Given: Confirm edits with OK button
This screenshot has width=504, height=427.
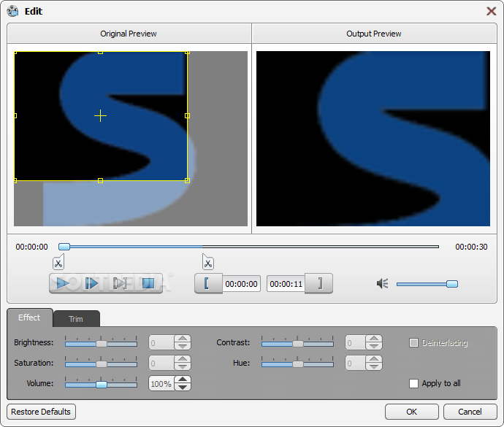Looking at the screenshot, I should 412,412.
